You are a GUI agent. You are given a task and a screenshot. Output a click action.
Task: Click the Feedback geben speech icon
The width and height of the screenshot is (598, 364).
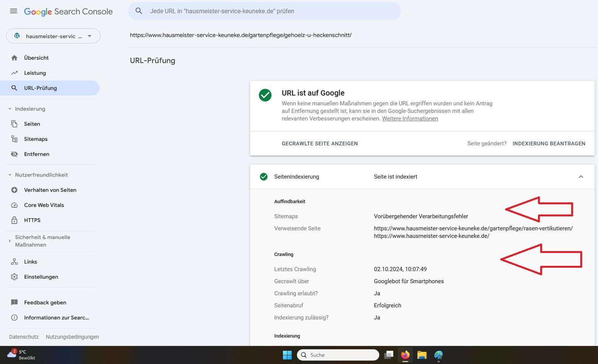coord(14,302)
